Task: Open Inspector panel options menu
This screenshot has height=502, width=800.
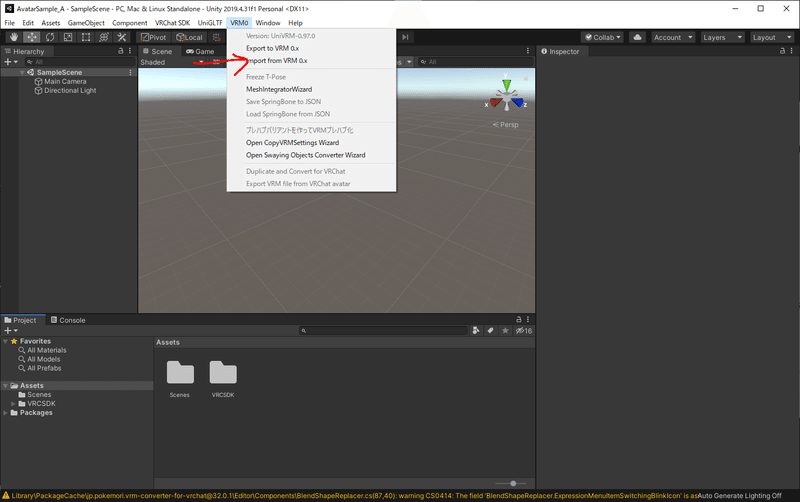Action: coord(791,51)
